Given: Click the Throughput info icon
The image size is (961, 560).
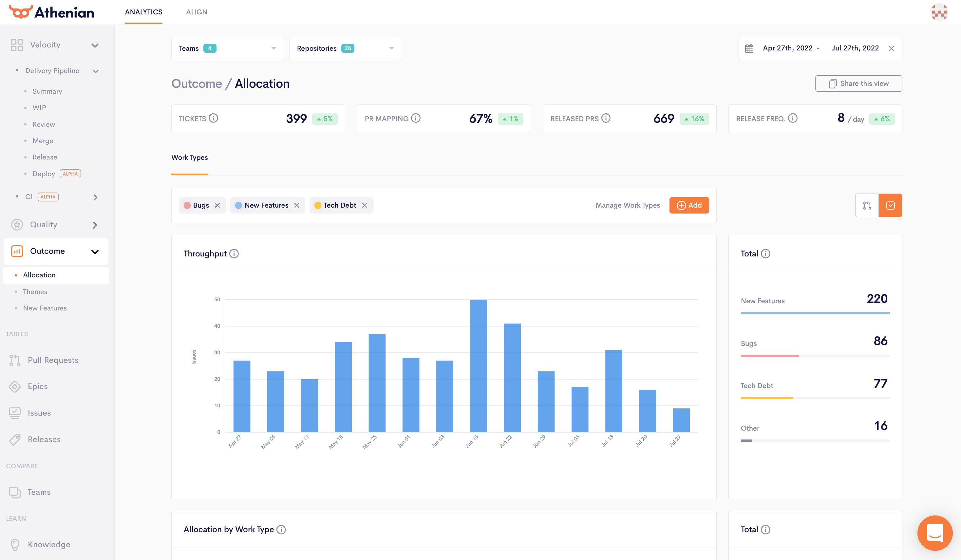Looking at the screenshot, I should click(x=234, y=253).
